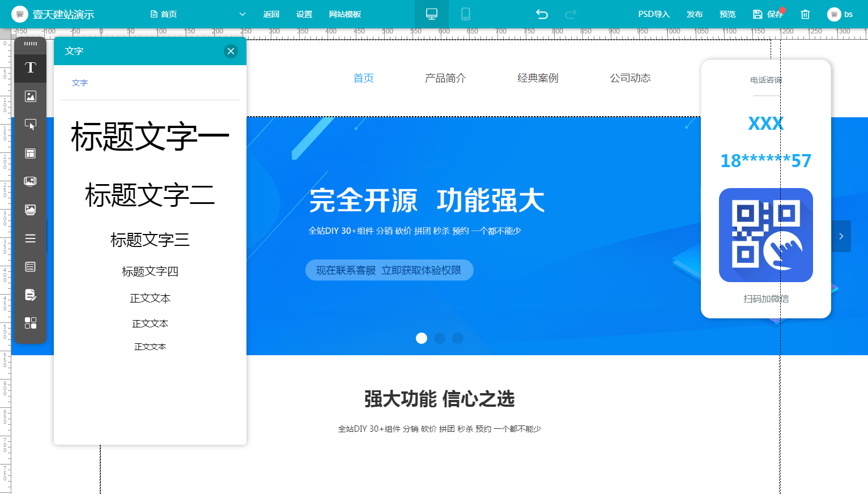
Task: Grab the sidebar toolbar drag handle
Action: pos(31,44)
